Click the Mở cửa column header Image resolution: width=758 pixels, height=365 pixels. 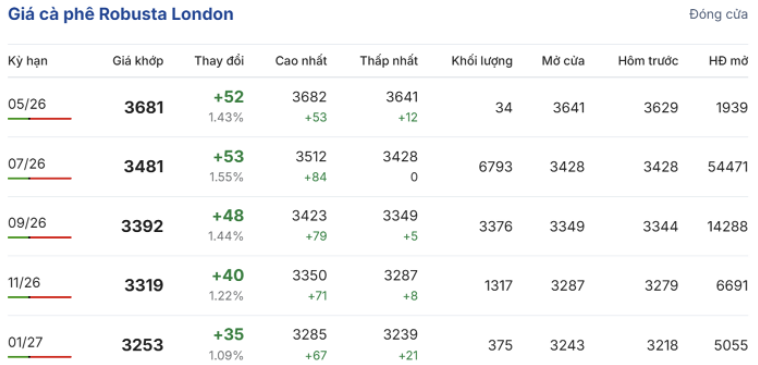tap(563, 61)
